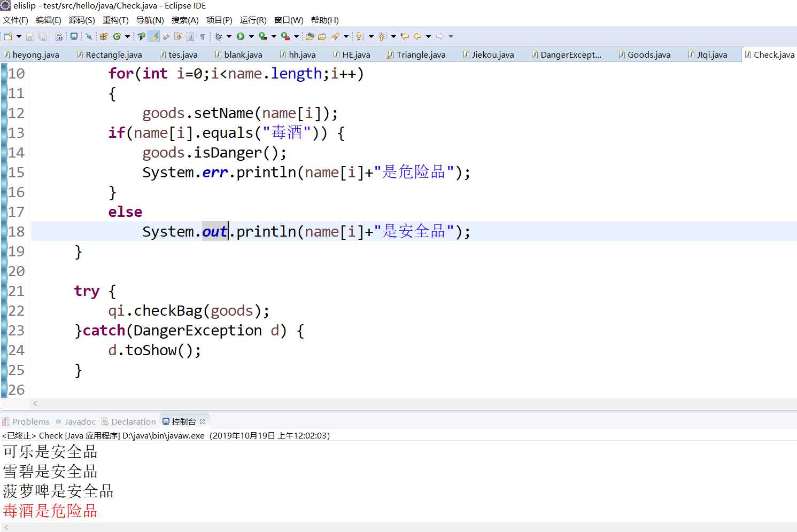Open the 源码(S) menu

[x=82, y=20]
